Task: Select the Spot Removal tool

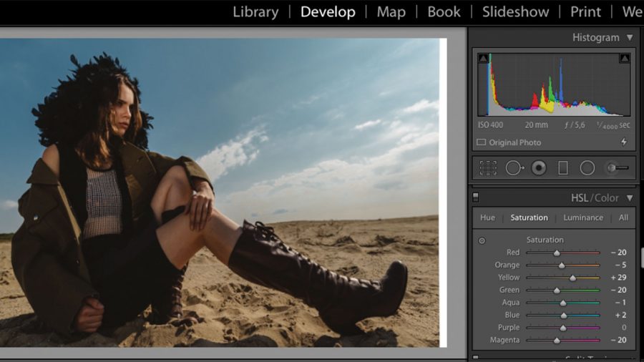Action: click(514, 168)
